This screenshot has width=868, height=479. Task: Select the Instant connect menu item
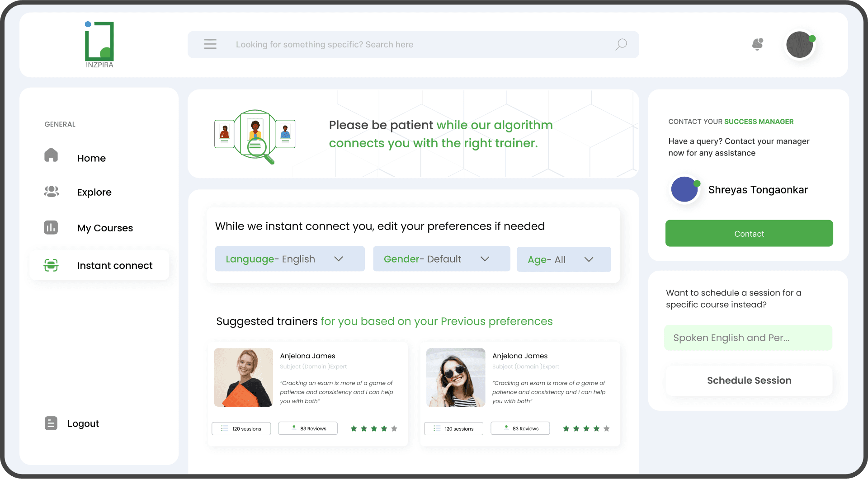pos(99,265)
